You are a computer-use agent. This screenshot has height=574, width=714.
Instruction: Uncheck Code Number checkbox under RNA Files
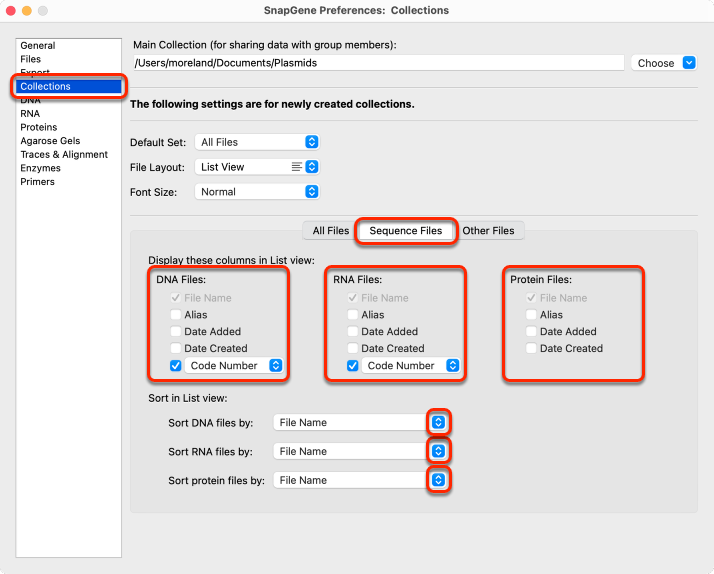point(352,366)
